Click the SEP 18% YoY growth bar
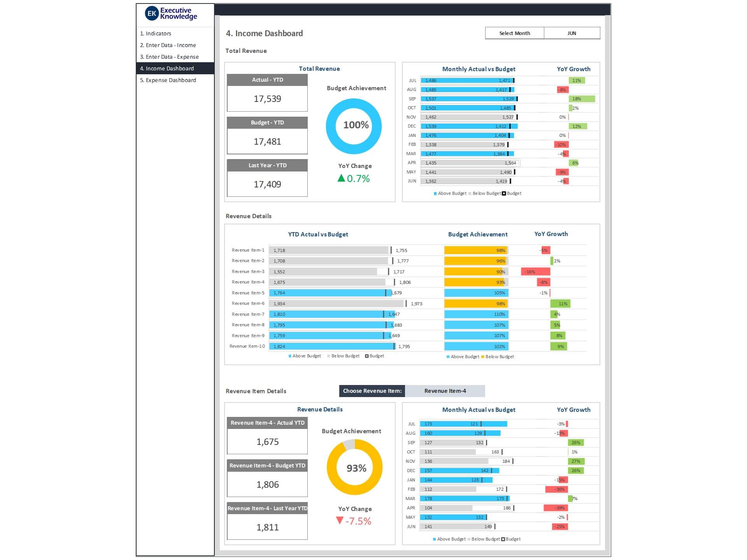The width and height of the screenshot is (747, 560). point(581,99)
